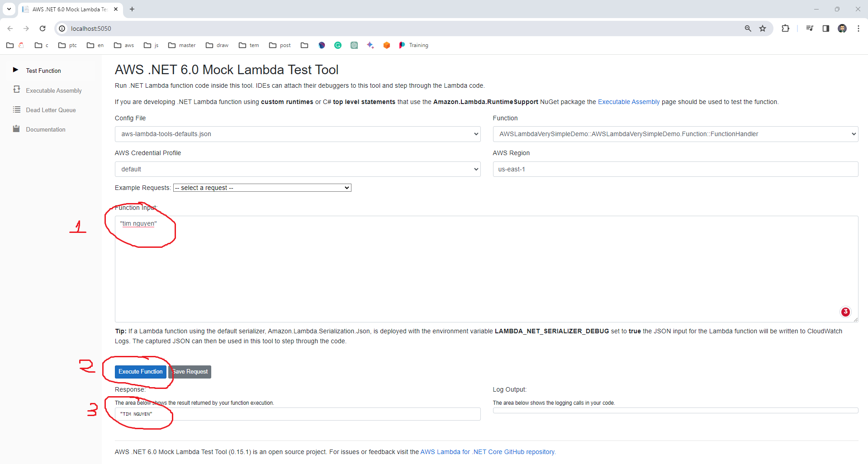This screenshot has height=464, width=868.
Task: Click the AWS Region input field
Action: click(675, 169)
